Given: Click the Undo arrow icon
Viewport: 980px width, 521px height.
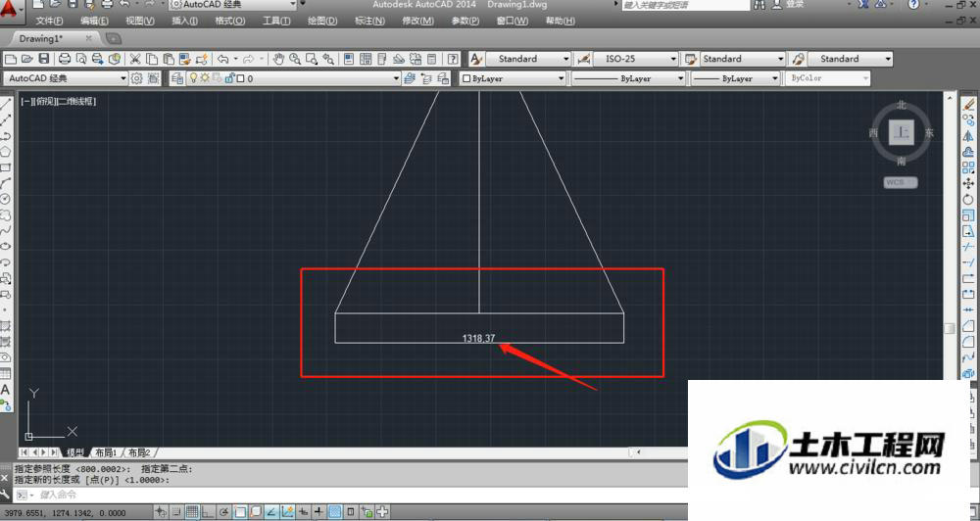Looking at the screenshot, I should coord(222,59).
